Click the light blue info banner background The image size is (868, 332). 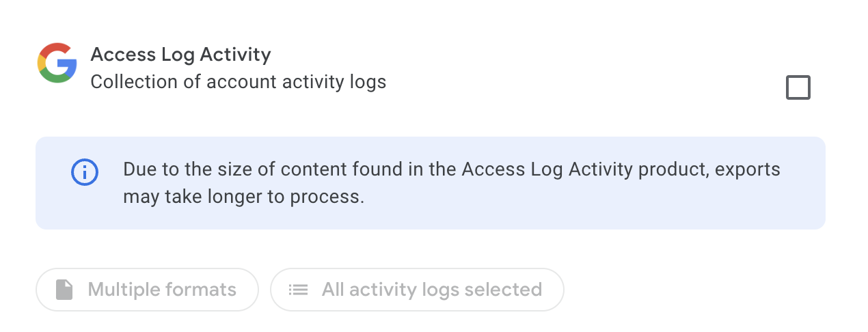431,183
